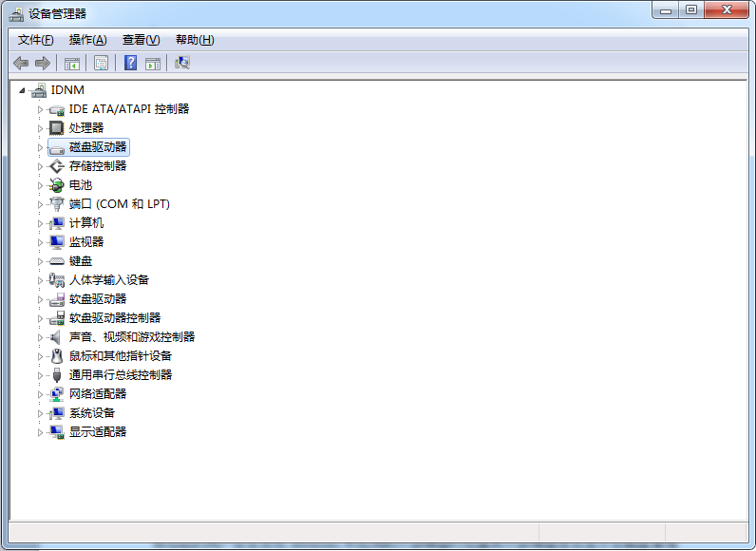Click the 键盘 keyboard icon
The width and height of the screenshot is (756, 551).
[x=57, y=261]
